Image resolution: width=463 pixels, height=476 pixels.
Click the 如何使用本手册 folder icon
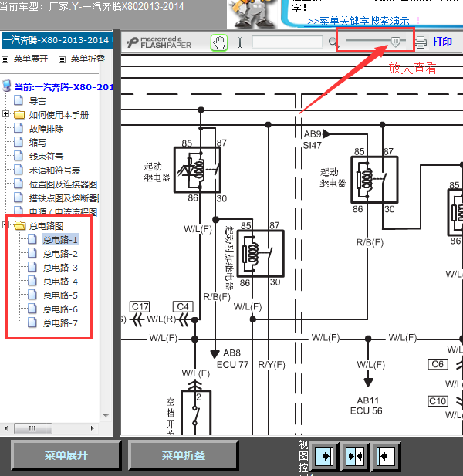click(x=19, y=114)
